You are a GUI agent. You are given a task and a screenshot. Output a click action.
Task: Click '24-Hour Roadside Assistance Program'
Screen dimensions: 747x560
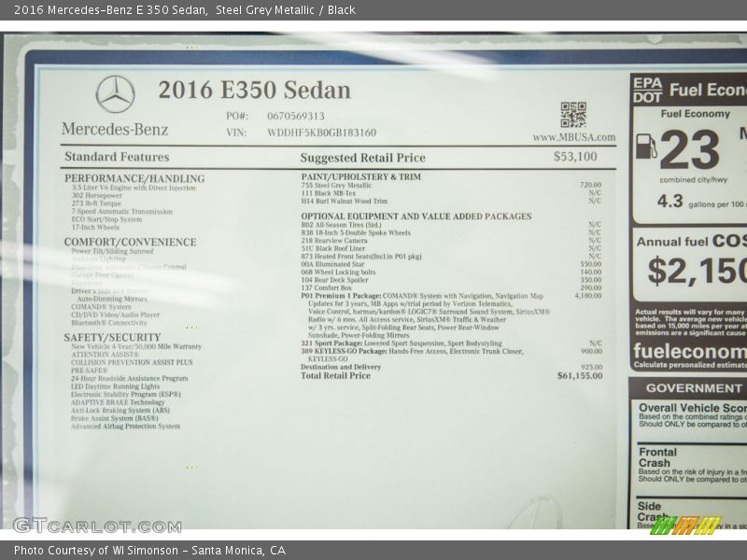tap(129, 379)
